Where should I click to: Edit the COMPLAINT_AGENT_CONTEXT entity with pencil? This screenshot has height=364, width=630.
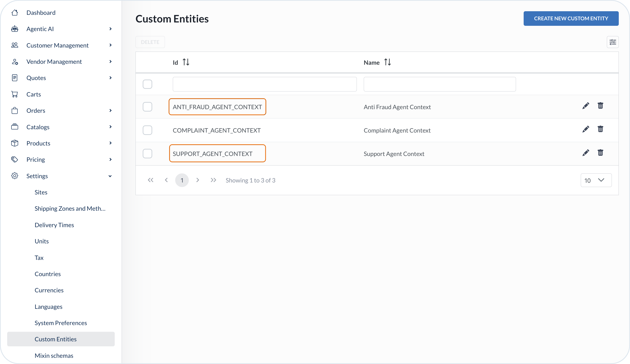pyautogui.click(x=586, y=129)
